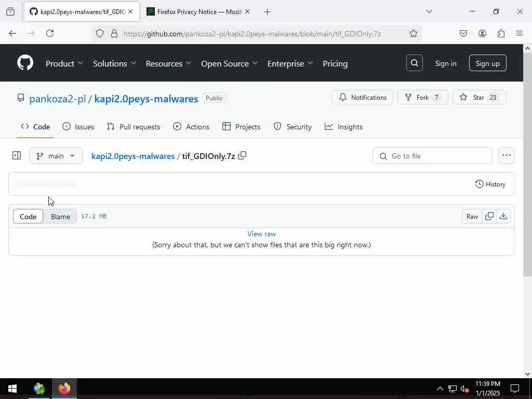Bookmark this page with the star icon
The width and height of the screenshot is (532, 399).
(413, 33)
